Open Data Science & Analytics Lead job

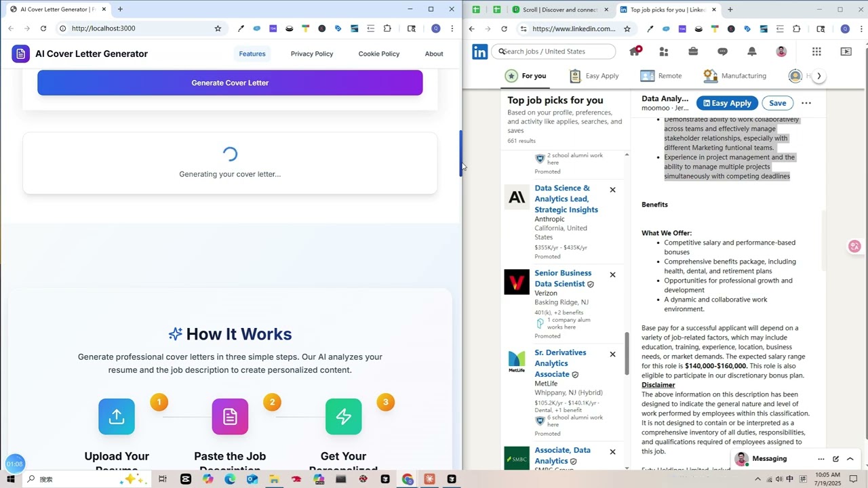point(566,199)
